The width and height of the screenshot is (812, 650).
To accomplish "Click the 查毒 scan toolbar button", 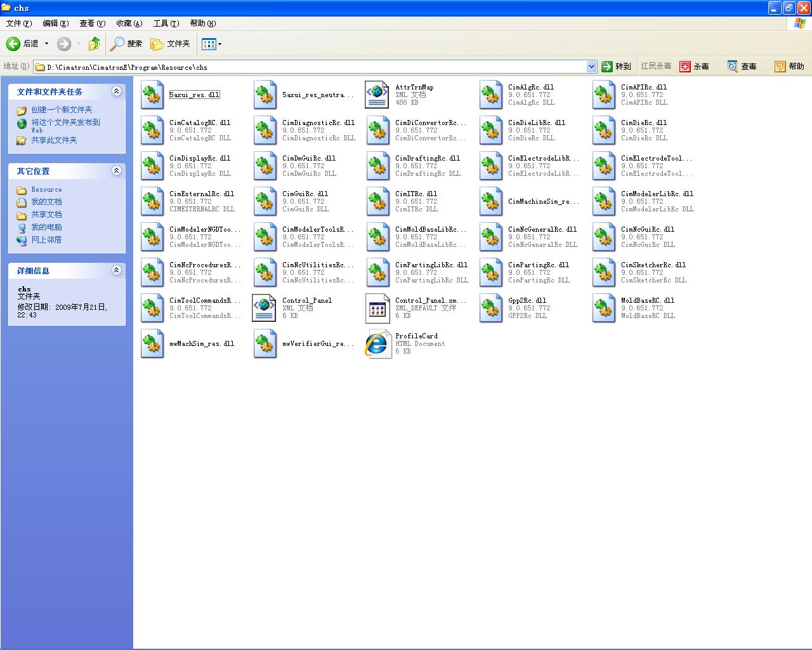I will pyautogui.click(x=742, y=67).
